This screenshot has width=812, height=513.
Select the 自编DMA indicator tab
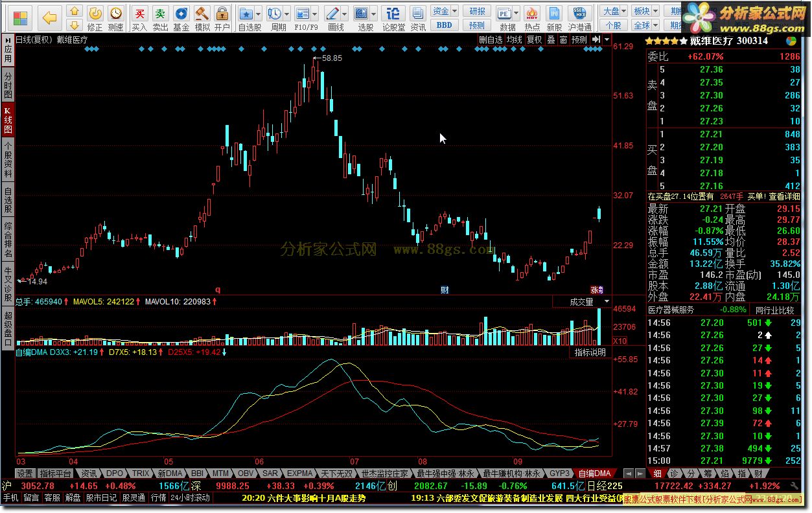click(x=594, y=473)
